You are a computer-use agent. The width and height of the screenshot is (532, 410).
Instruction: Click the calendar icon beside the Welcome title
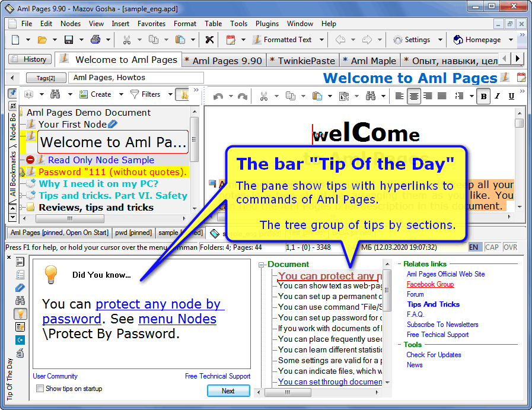521,77
